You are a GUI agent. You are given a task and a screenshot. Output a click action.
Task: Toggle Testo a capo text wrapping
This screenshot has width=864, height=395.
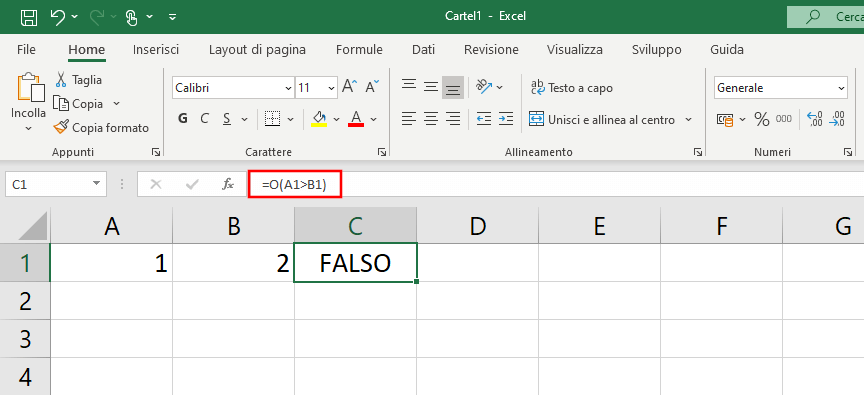coord(571,88)
